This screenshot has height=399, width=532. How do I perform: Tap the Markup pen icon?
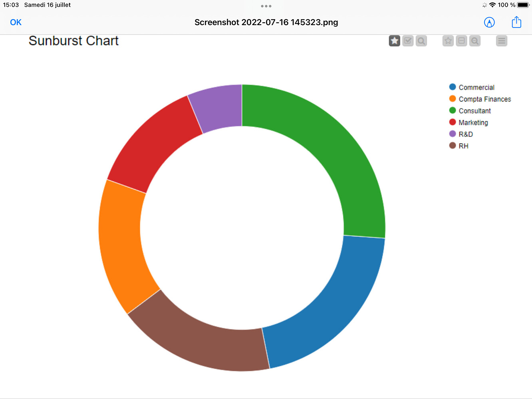pos(489,22)
